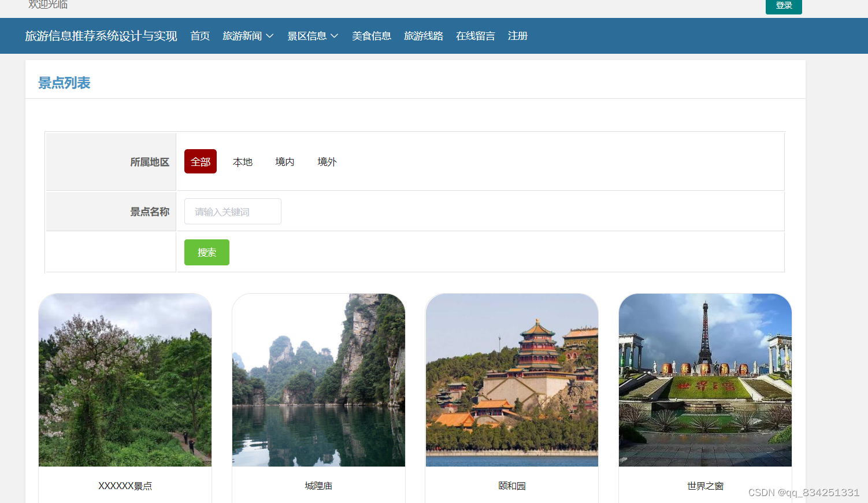This screenshot has height=503, width=868.
Task: Go to 旅游线路 page
Action: click(424, 36)
